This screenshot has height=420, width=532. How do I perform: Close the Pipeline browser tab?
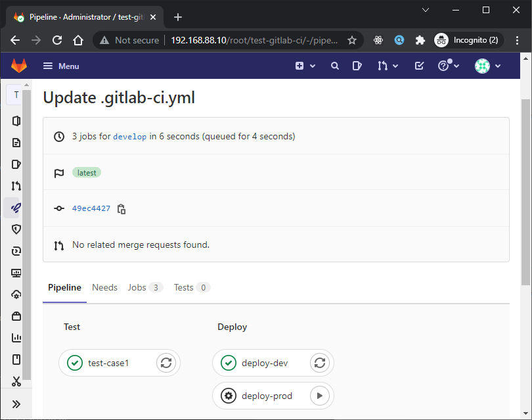(153, 17)
